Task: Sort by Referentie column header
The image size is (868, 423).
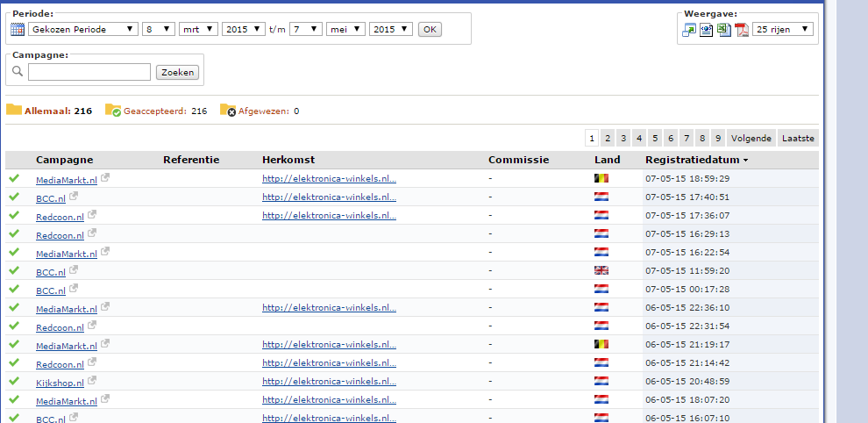Action: 191,160
